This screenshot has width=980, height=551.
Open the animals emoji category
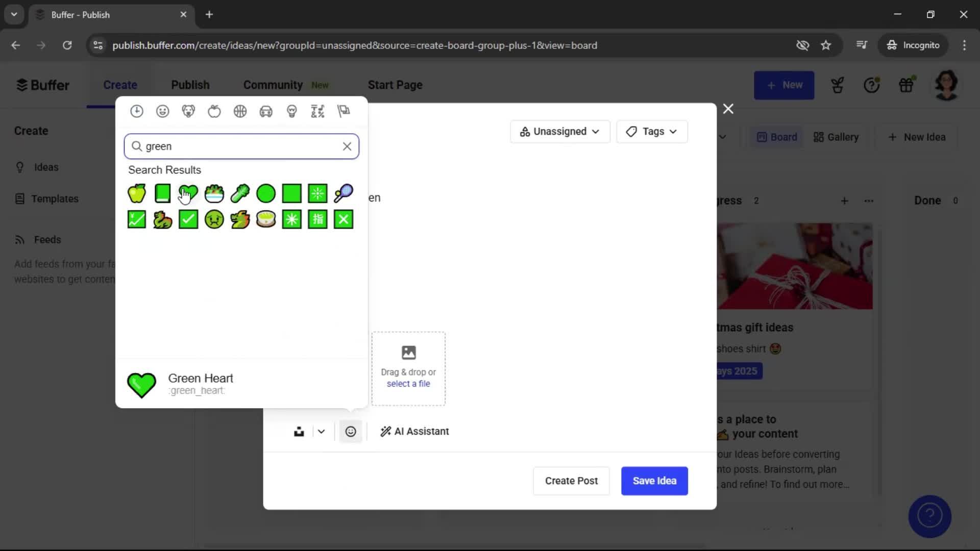pyautogui.click(x=188, y=111)
